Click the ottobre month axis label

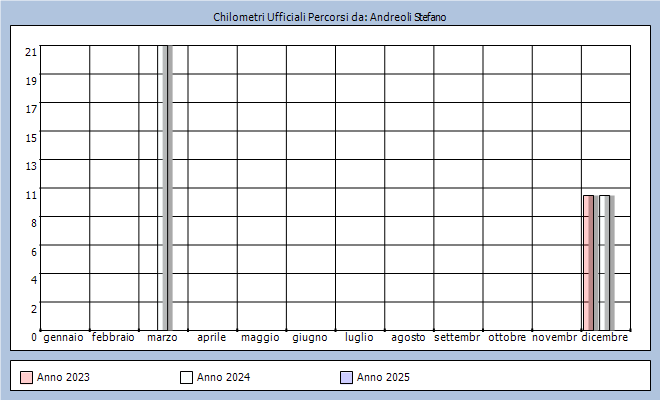507,338
